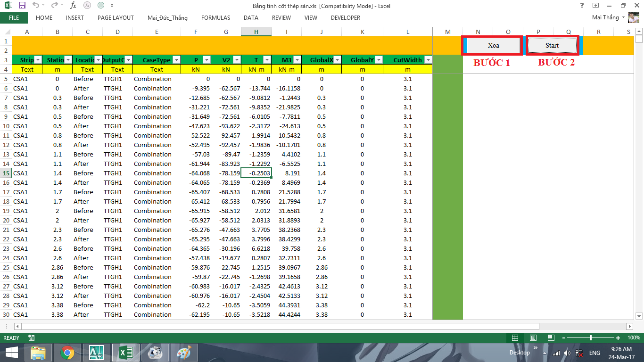Viewport: 644px width, 362px height.
Task: Open the Location column filter dropdown
Action: click(x=98, y=60)
